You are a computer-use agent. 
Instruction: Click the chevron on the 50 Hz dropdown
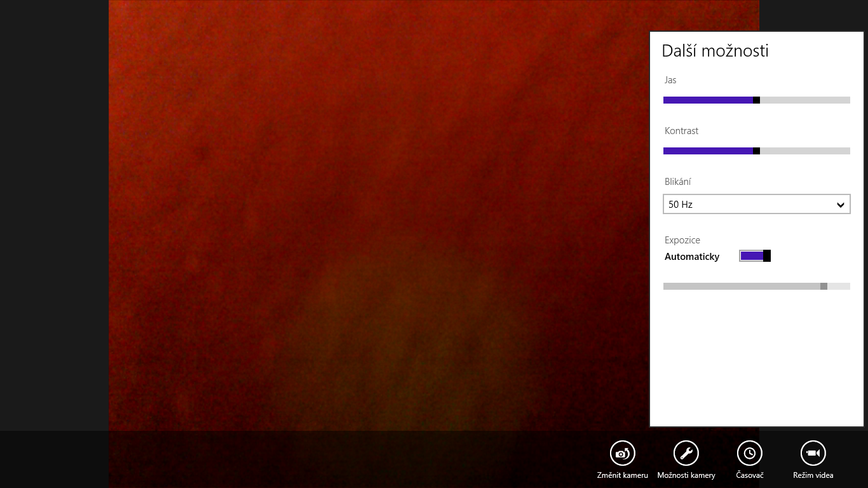[841, 204]
